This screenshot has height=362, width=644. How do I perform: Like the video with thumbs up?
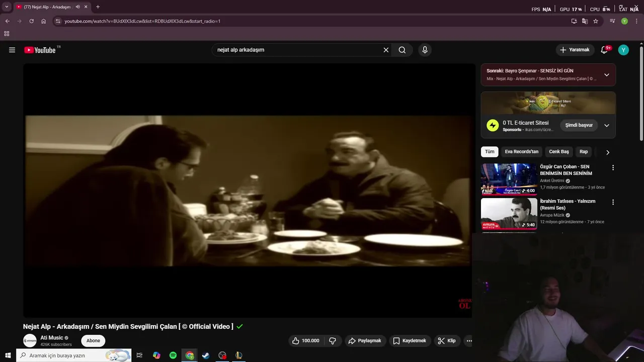306,340
